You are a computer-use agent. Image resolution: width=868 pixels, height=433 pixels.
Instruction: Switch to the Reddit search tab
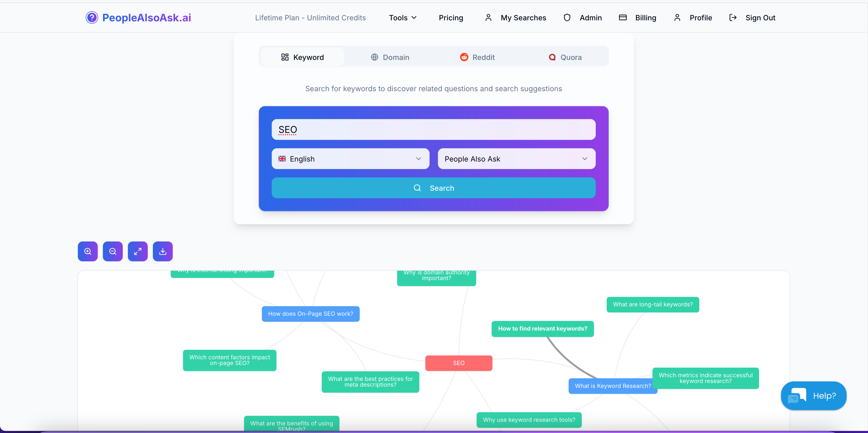[x=478, y=57]
